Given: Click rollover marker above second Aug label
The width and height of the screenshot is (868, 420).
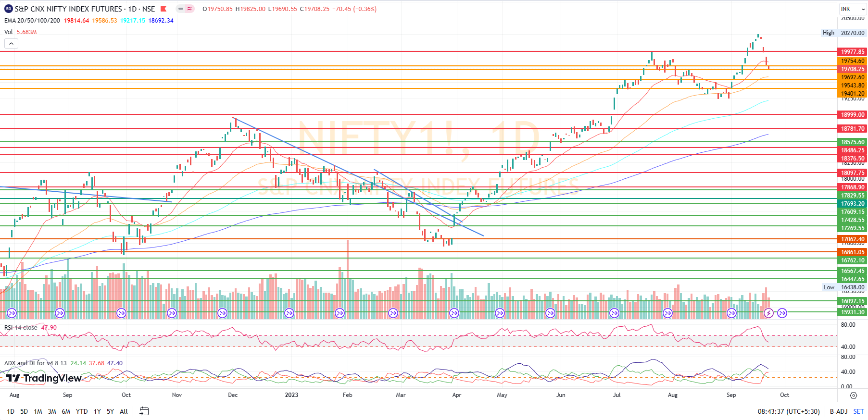Looking at the screenshot, I should tap(667, 313).
